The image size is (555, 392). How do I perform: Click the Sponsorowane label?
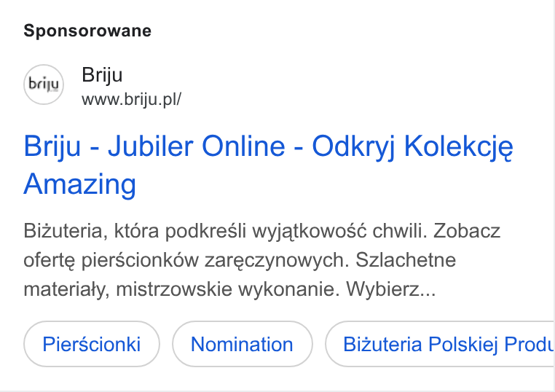coord(87,31)
